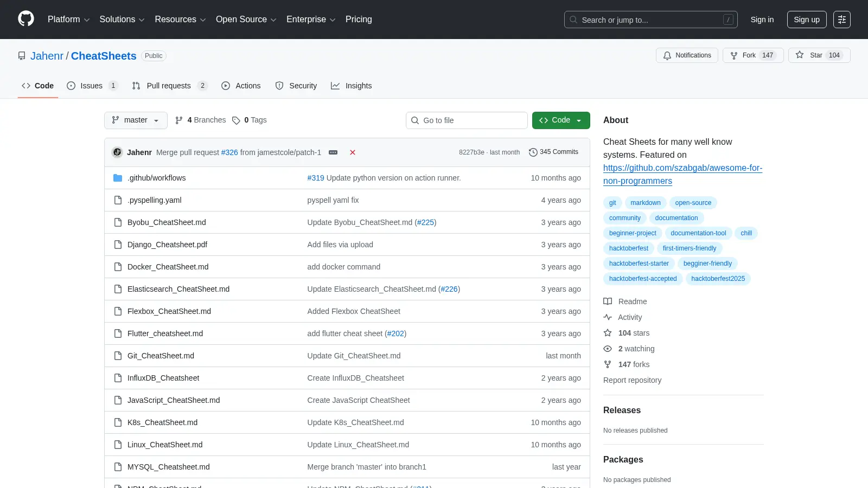Expand the Resources menu
Screen dimensions: 868x488
(180, 19)
